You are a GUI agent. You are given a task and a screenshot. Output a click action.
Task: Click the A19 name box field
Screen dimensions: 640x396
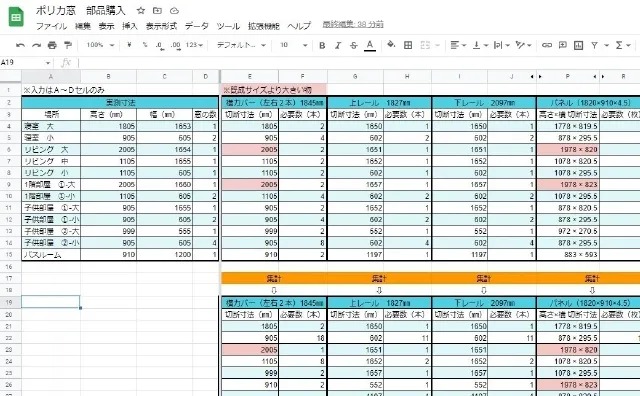(x=25, y=62)
